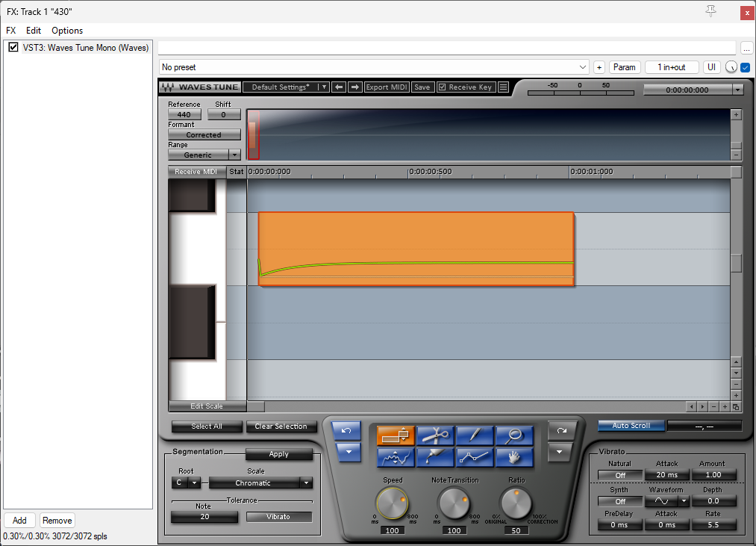756x546 pixels.
Task: Click the Export MIDI button
Action: click(387, 87)
